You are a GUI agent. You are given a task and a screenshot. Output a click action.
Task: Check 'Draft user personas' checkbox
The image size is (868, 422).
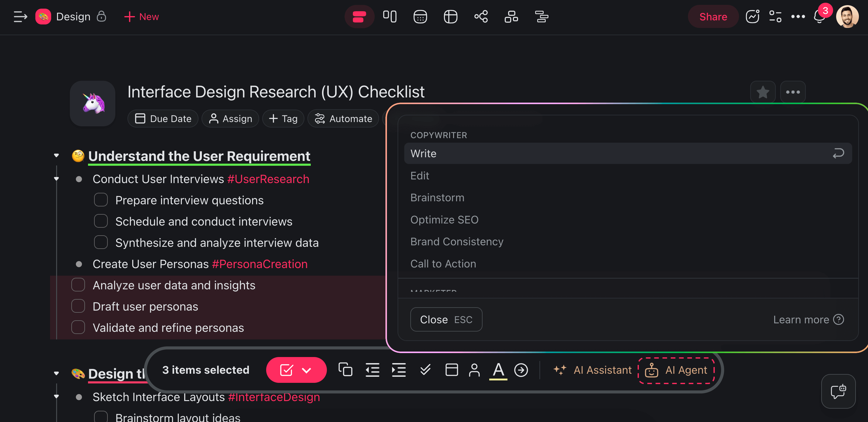click(x=78, y=306)
